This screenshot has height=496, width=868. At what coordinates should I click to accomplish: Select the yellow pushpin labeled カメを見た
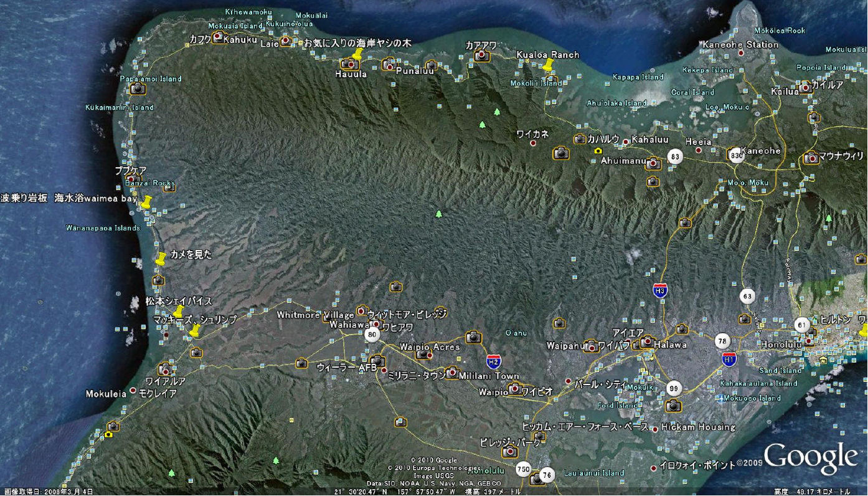tap(161, 259)
